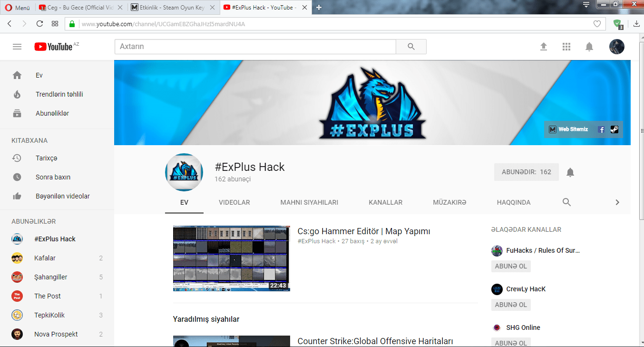Open the Steam link on channel banner

615,129
